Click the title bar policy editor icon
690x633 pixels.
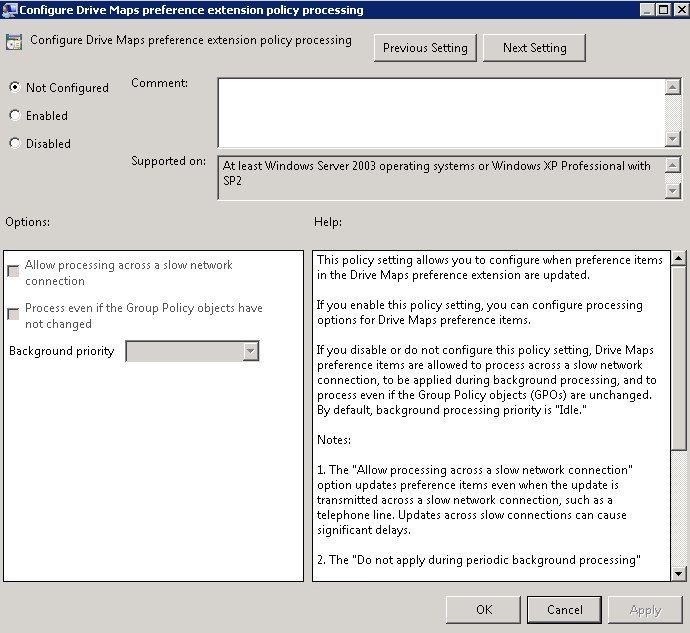10,10
